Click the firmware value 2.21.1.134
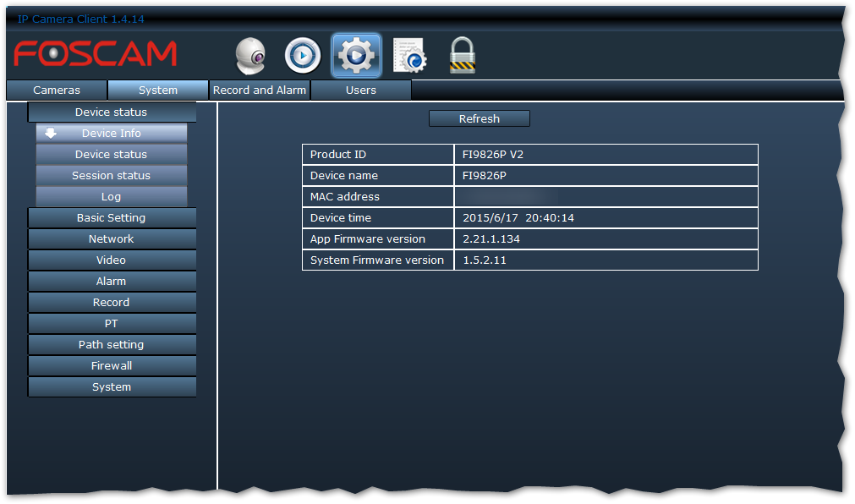This screenshot has height=504, width=855. [x=491, y=239]
